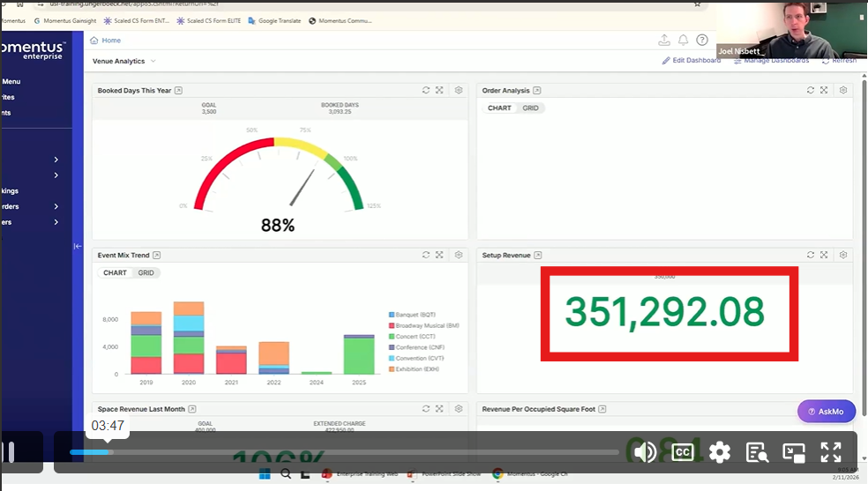Viewport: 868px width, 491px height.
Task: Switch Order Analysis to GRID view
Action: (x=530, y=108)
